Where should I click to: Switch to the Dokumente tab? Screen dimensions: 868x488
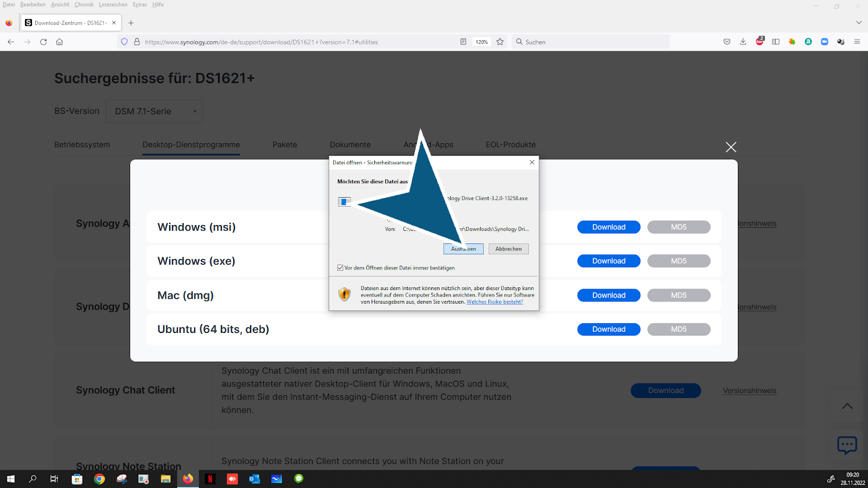click(350, 145)
